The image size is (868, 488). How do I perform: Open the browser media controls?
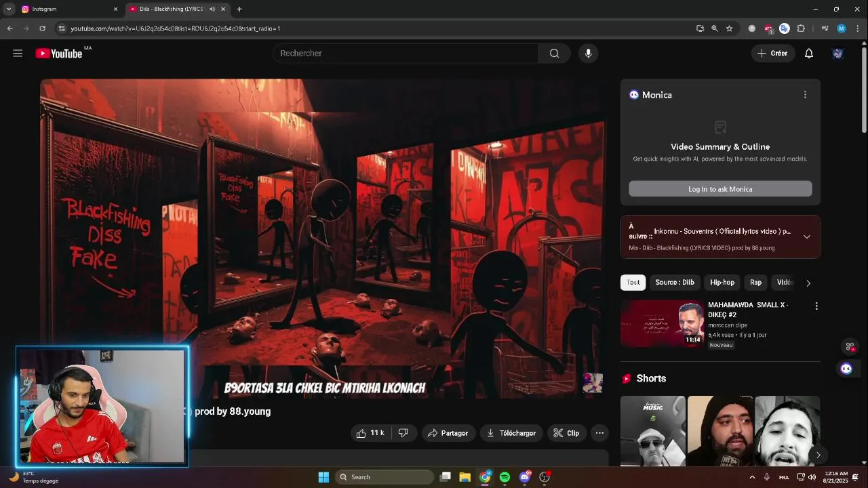click(x=825, y=28)
